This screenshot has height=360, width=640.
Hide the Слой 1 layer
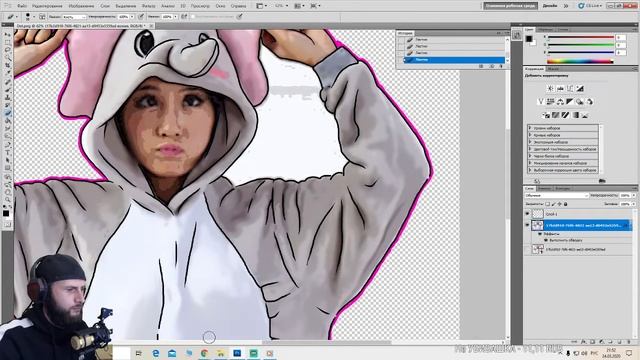coord(527,214)
